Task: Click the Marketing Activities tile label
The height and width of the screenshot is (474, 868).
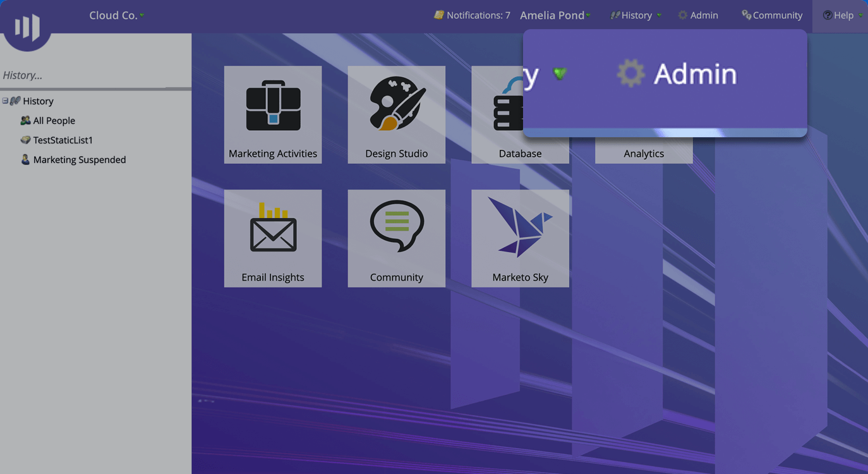Action: click(x=273, y=154)
